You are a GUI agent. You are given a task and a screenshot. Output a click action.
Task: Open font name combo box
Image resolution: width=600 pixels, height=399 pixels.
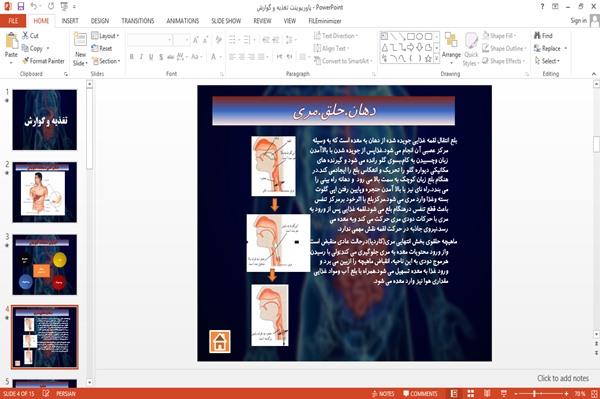(150, 40)
